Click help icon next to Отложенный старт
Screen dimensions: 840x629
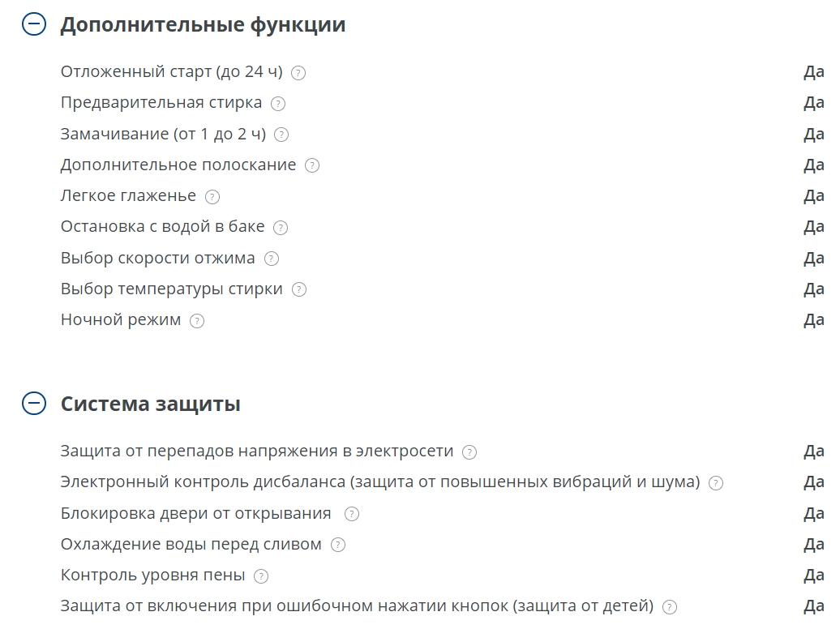[x=298, y=73]
